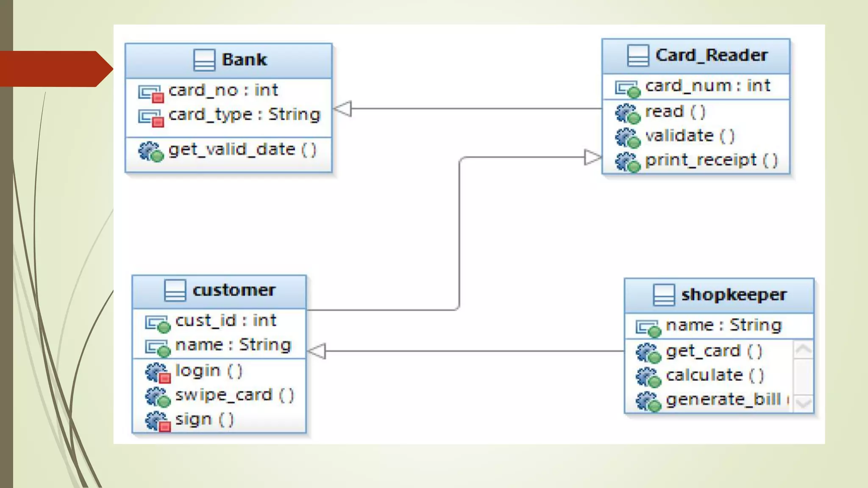The width and height of the screenshot is (868, 488).
Task: Select the card_num attribute icon
Action: [627, 89]
